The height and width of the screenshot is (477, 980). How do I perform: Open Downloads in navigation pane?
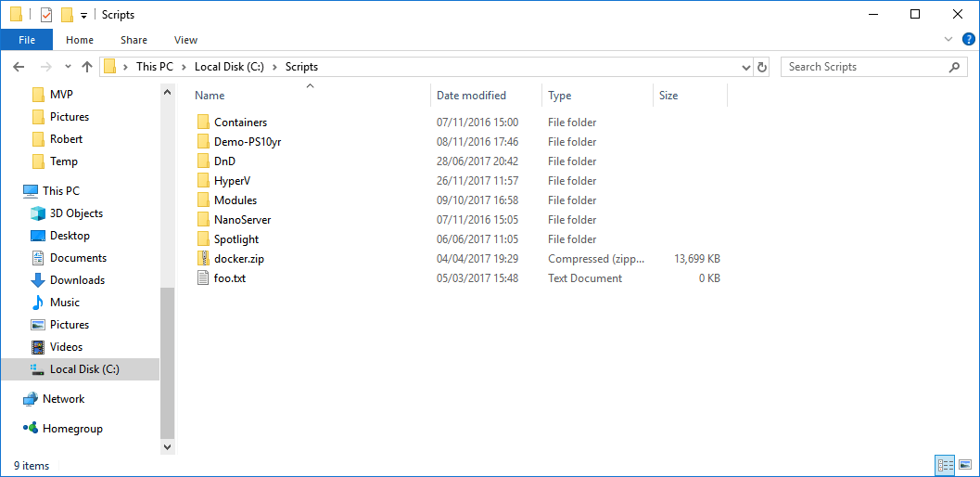pos(77,280)
